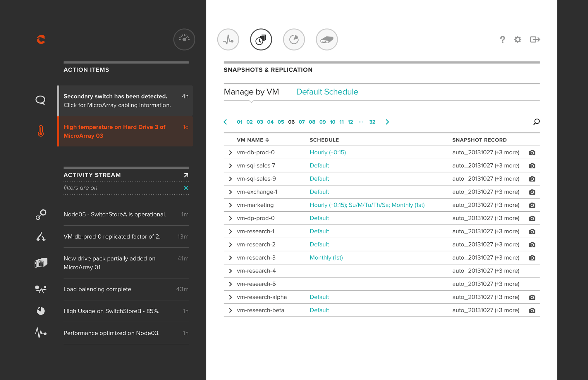The height and width of the screenshot is (380, 588).
Task: Expand the vm-marketing row
Action: [x=231, y=205]
